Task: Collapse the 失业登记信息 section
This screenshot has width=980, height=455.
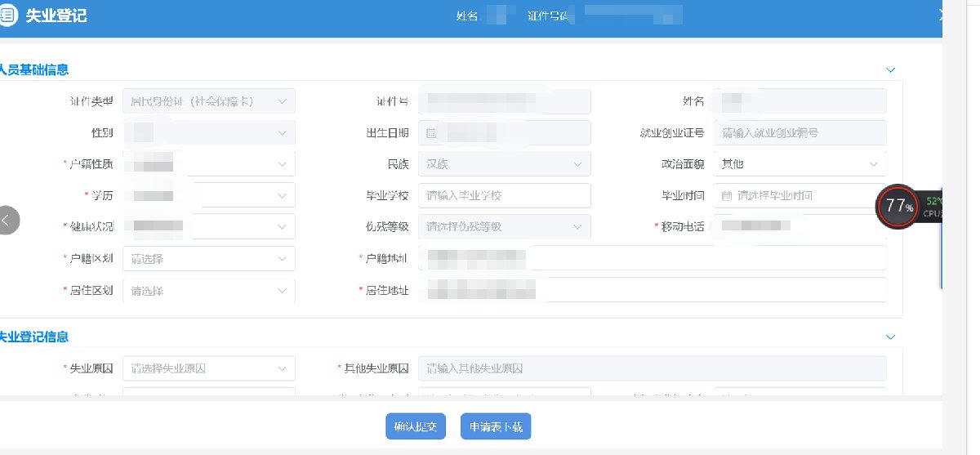Action: [x=890, y=337]
